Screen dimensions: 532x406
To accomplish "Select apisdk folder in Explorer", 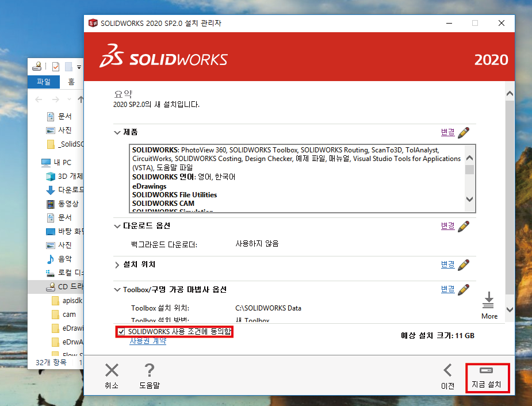I will click(x=67, y=301).
